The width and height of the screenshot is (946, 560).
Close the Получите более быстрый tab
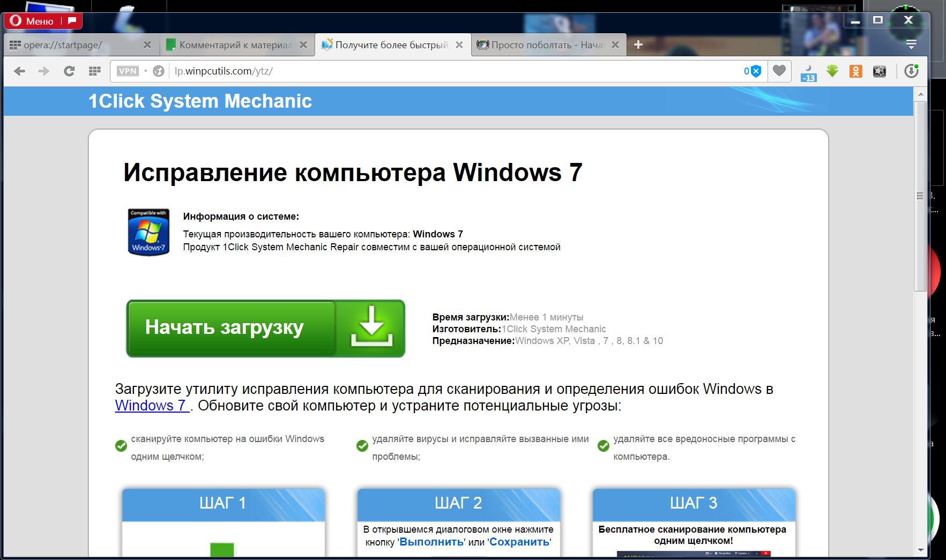pos(459,45)
